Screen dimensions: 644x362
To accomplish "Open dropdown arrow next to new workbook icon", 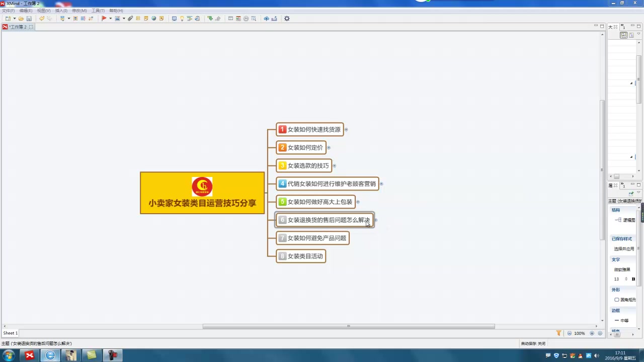I will click(15, 19).
